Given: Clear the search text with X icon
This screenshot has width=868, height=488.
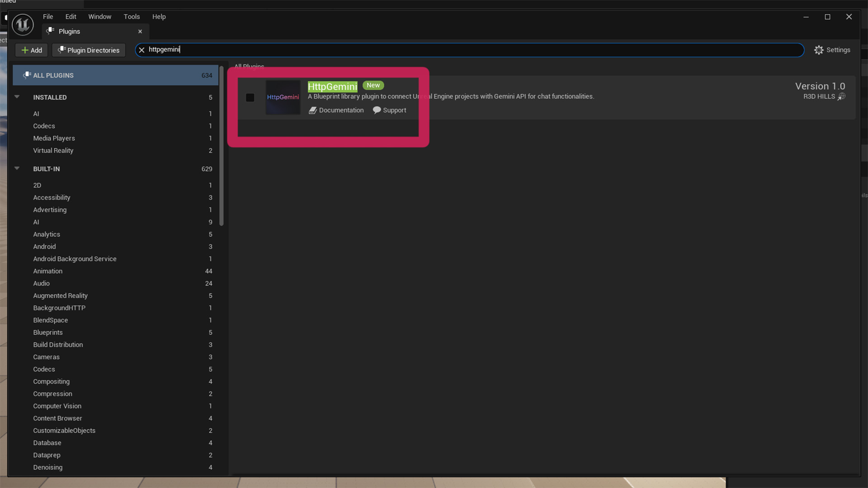Looking at the screenshot, I should [x=142, y=50].
